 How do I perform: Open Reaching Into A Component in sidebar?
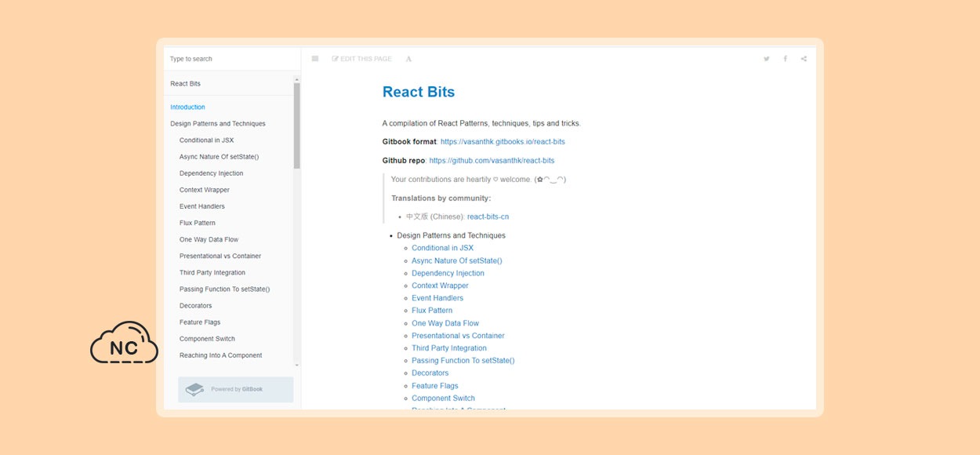tap(220, 355)
